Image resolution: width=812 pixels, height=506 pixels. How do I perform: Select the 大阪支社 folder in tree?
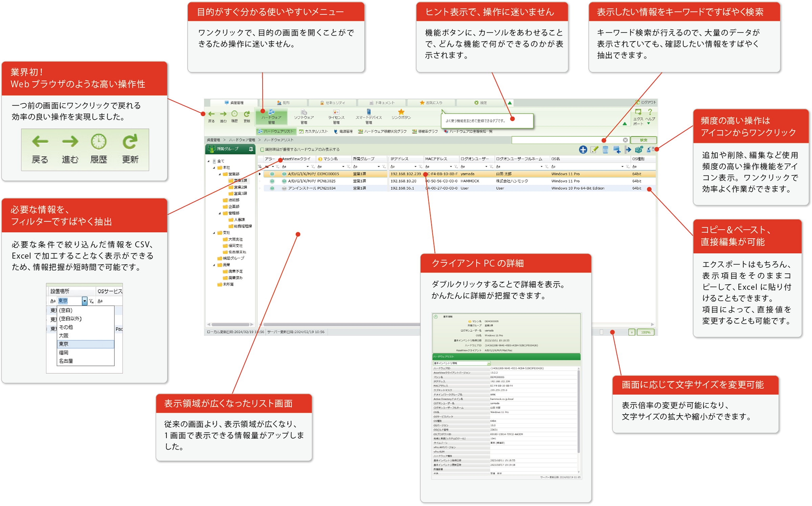233,239
